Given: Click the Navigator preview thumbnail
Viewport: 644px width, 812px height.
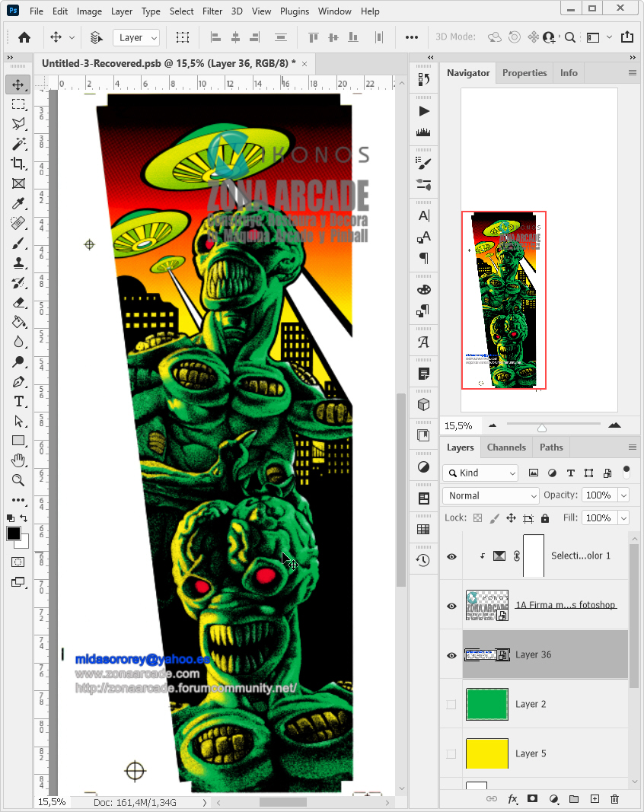Looking at the screenshot, I should [x=503, y=300].
